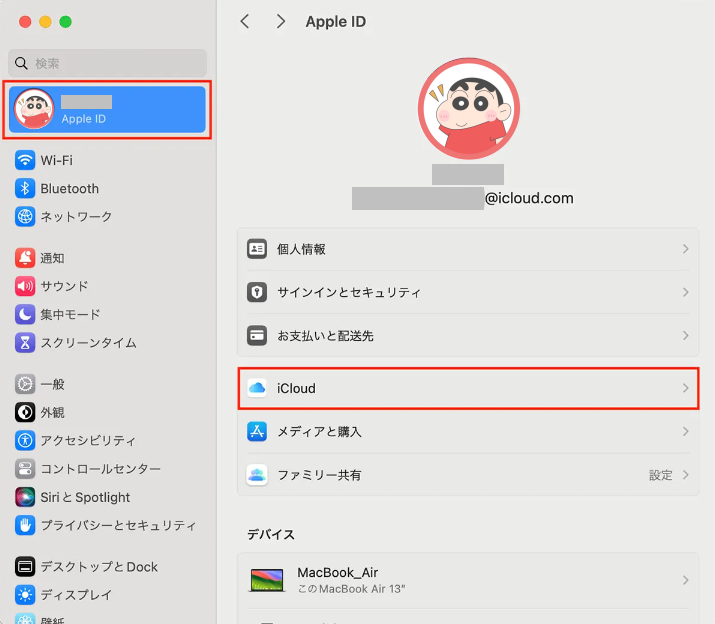
Task: Expand サインインとセキュリティ row chevron
Action: 685,292
